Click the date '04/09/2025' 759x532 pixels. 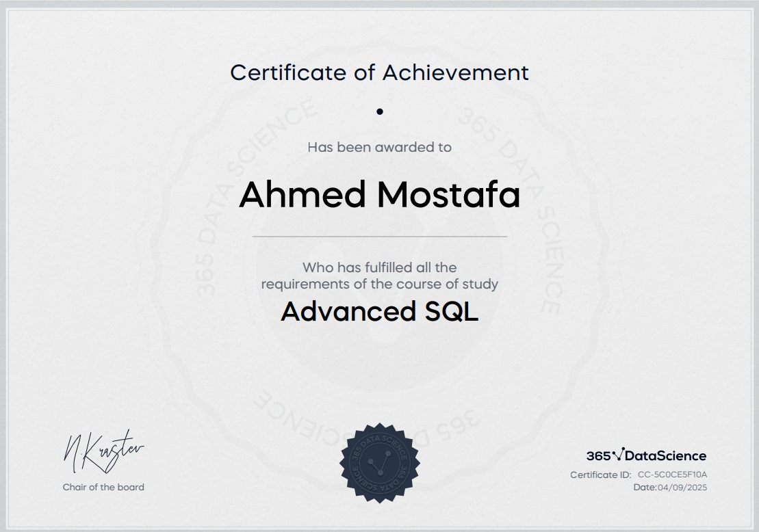682,487
